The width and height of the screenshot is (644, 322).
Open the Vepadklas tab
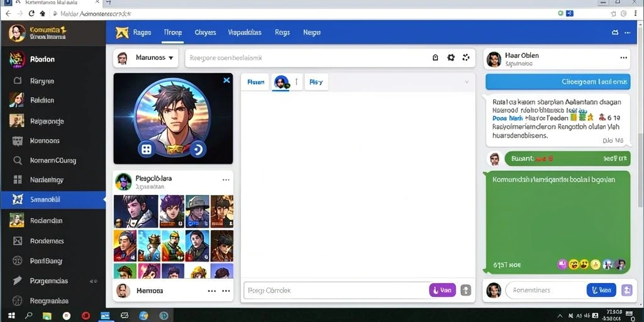pos(245,33)
